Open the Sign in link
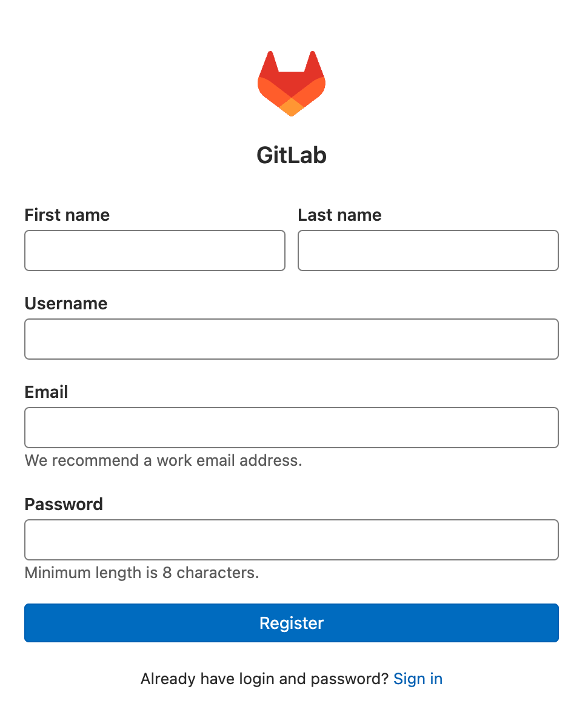This screenshot has width=588, height=723. point(418,679)
